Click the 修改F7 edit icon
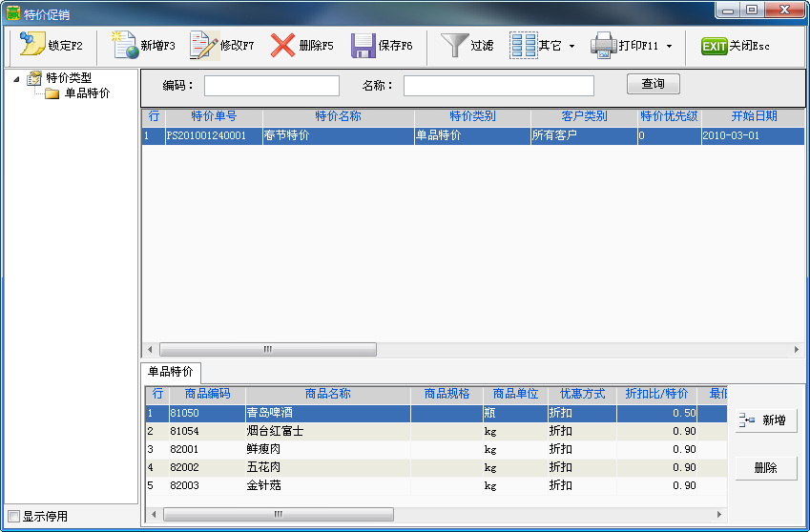810x532 pixels. [204, 45]
